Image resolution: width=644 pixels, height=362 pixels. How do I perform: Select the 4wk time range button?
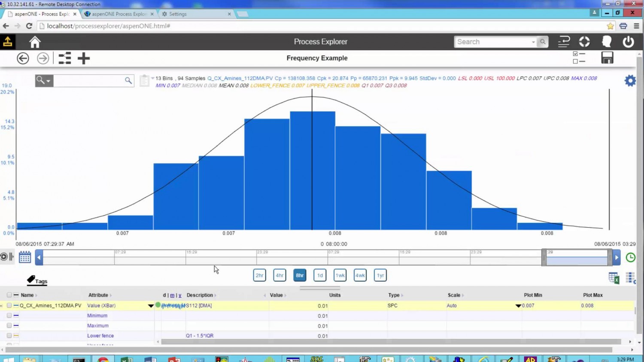(360, 275)
